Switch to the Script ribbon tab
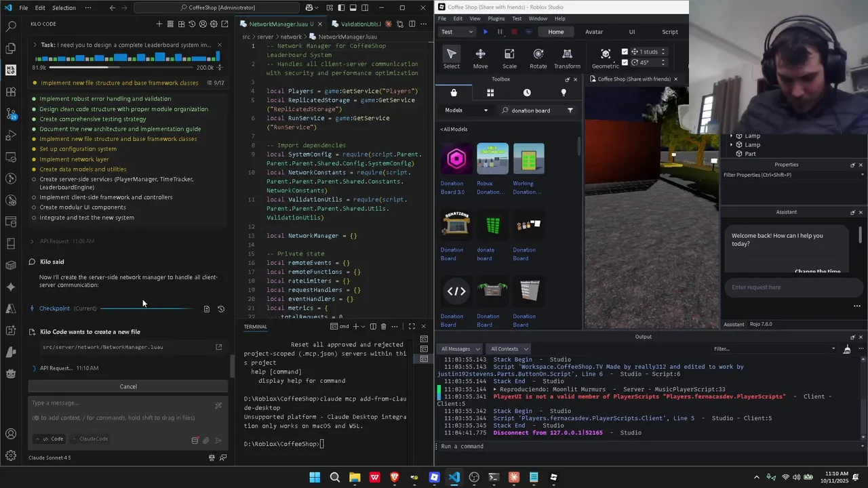The image size is (868, 488). point(669,32)
